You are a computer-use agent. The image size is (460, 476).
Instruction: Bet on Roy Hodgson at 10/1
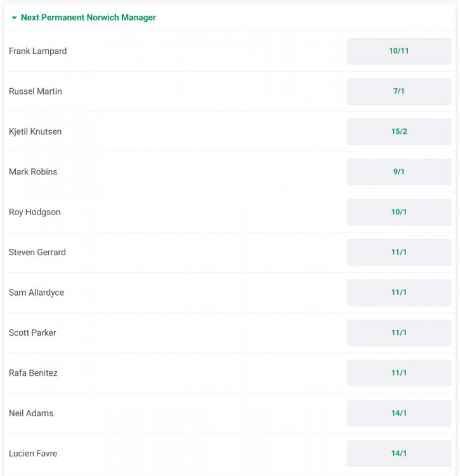398,212
